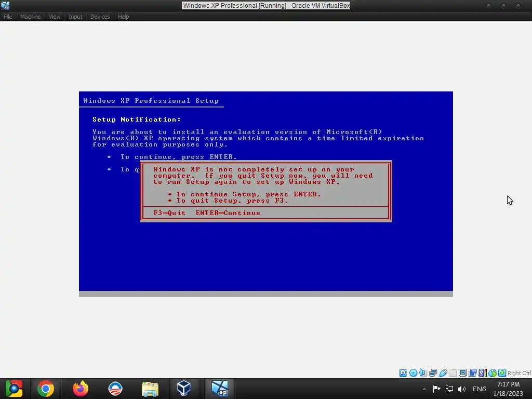Click the 'Setup Notification:' heading
Viewport: 532px width, 399px height.
click(x=137, y=119)
